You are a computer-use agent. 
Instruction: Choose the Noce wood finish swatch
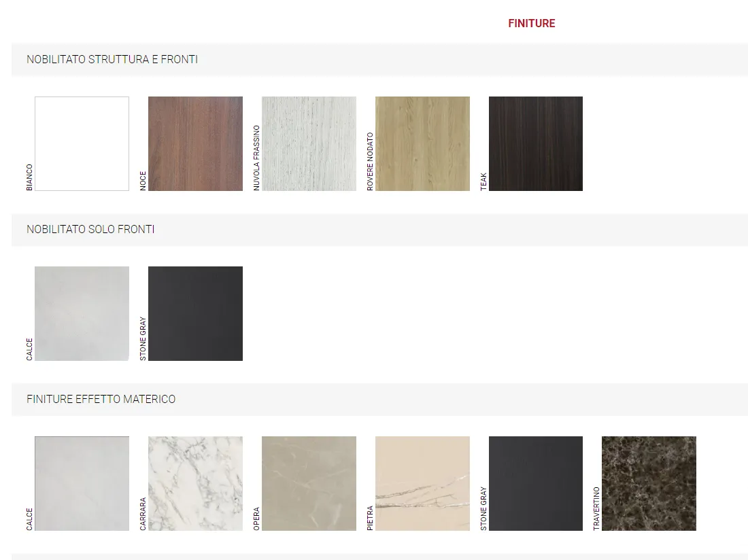pos(195,143)
